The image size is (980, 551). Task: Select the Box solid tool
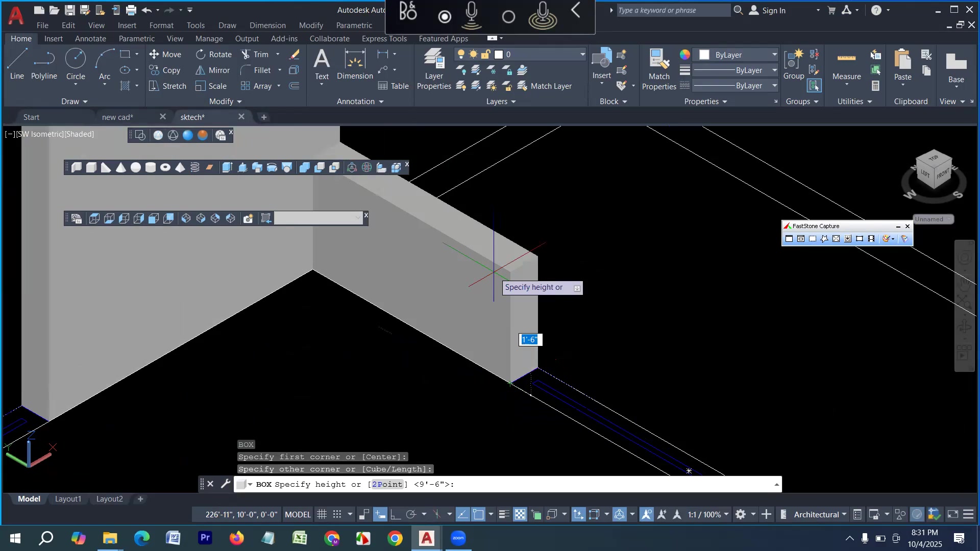(91, 167)
